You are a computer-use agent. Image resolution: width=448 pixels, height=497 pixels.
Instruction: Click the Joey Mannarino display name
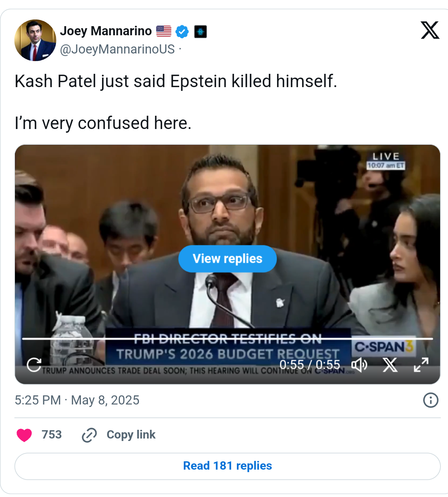(x=106, y=31)
